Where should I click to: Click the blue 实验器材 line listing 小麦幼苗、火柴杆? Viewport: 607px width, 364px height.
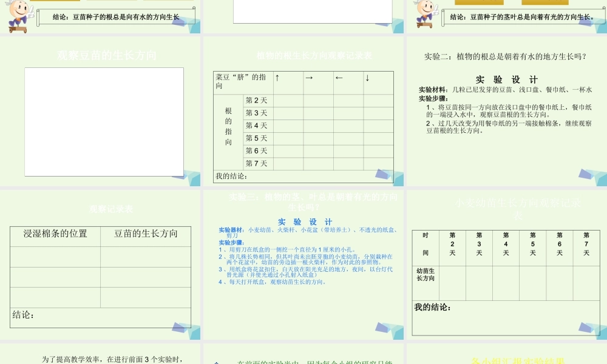pyautogui.click(x=308, y=232)
